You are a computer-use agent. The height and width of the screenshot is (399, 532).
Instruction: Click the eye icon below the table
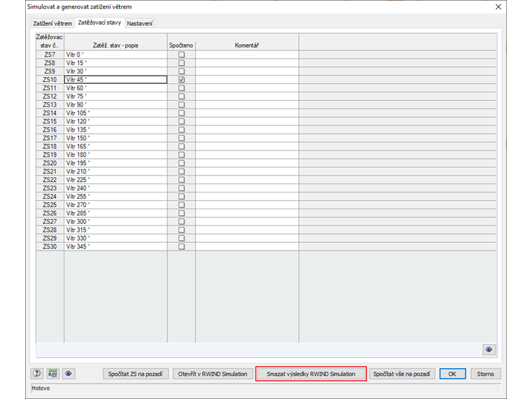coord(489,349)
